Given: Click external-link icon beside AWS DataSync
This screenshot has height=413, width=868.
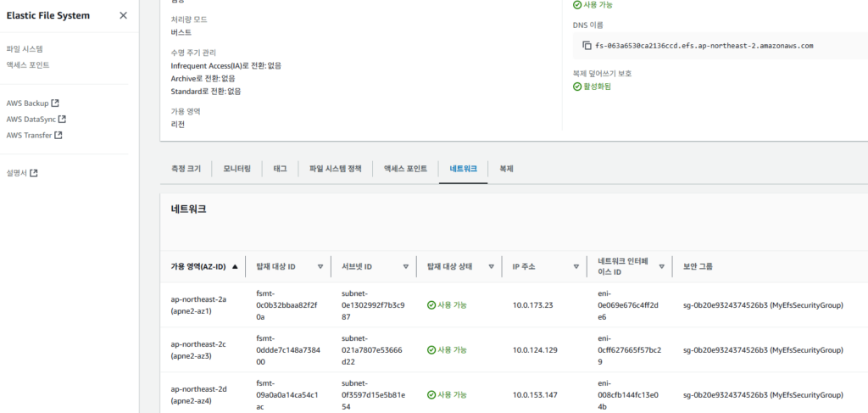Looking at the screenshot, I should [63, 119].
